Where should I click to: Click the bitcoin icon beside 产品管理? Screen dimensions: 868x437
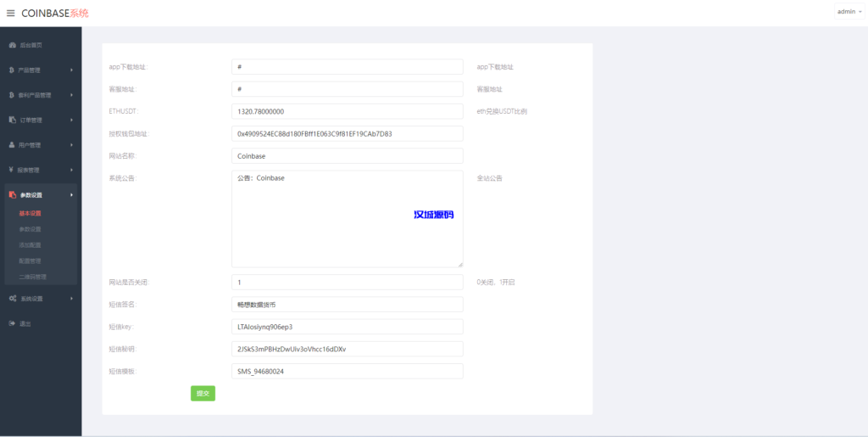[x=11, y=70]
